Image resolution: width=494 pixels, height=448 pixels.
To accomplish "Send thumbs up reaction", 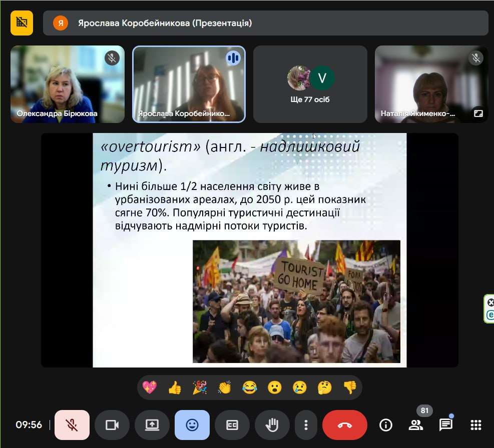I will click(175, 387).
